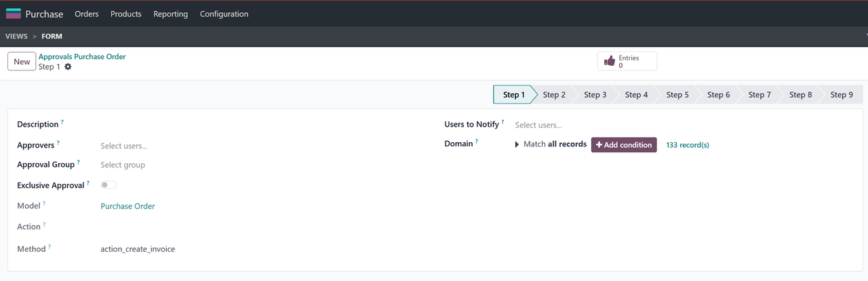Click the Add condition button
Image resolution: width=868 pixels, height=281 pixels.
click(624, 145)
